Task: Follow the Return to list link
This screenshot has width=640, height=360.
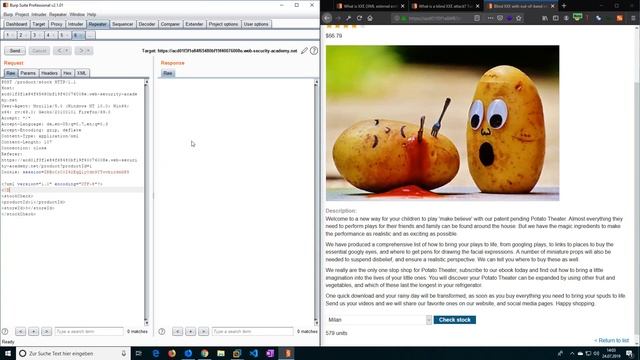Action: 611,340
